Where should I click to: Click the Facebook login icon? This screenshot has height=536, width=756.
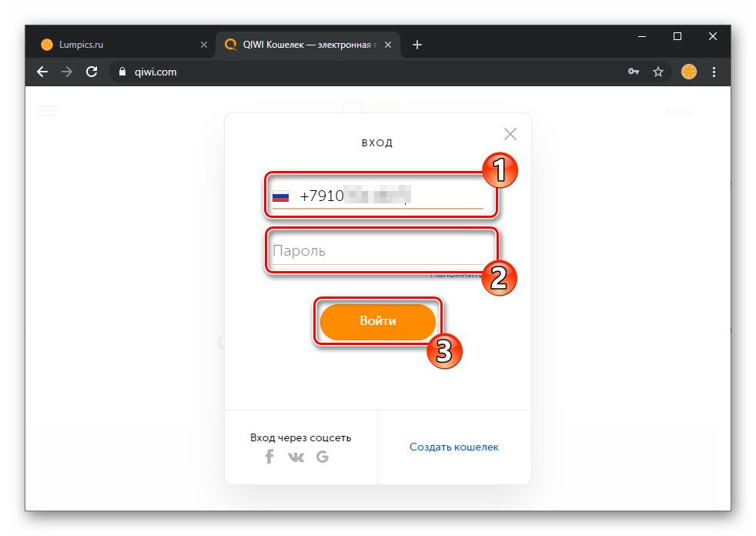point(269,456)
